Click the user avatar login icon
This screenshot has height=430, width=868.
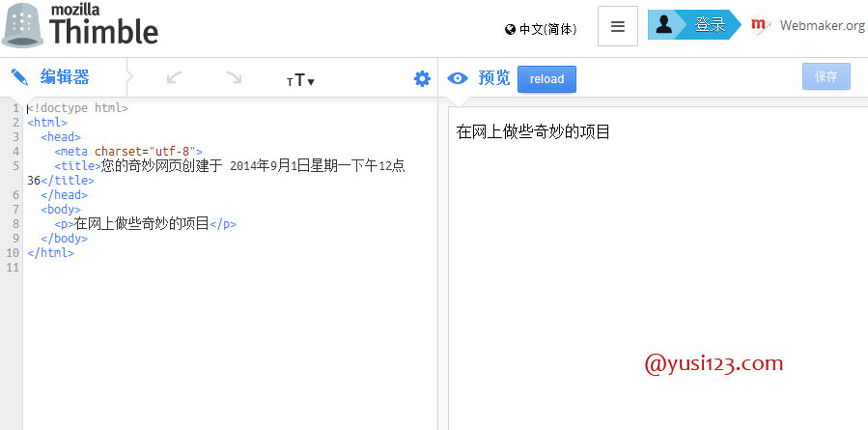pyautogui.click(x=663, y=24)
